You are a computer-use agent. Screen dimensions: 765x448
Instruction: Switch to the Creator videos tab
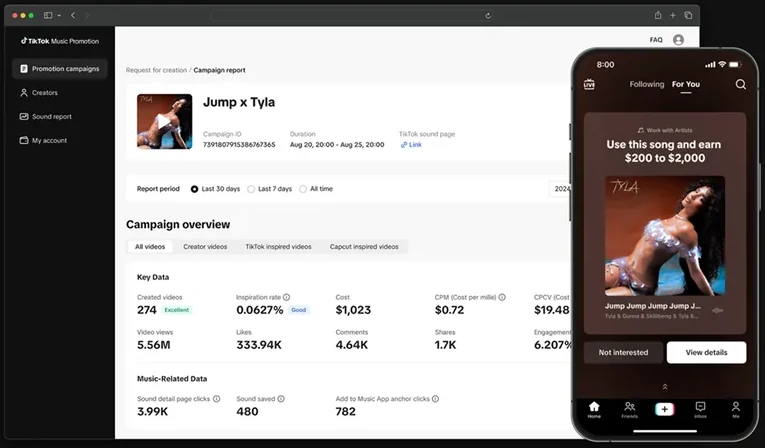click(205, 247)
